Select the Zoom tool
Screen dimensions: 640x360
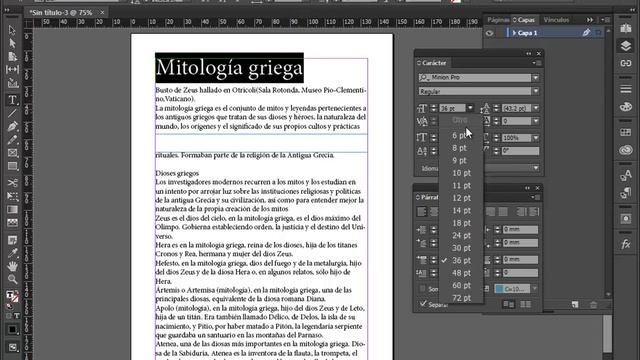tap(12, 279)
